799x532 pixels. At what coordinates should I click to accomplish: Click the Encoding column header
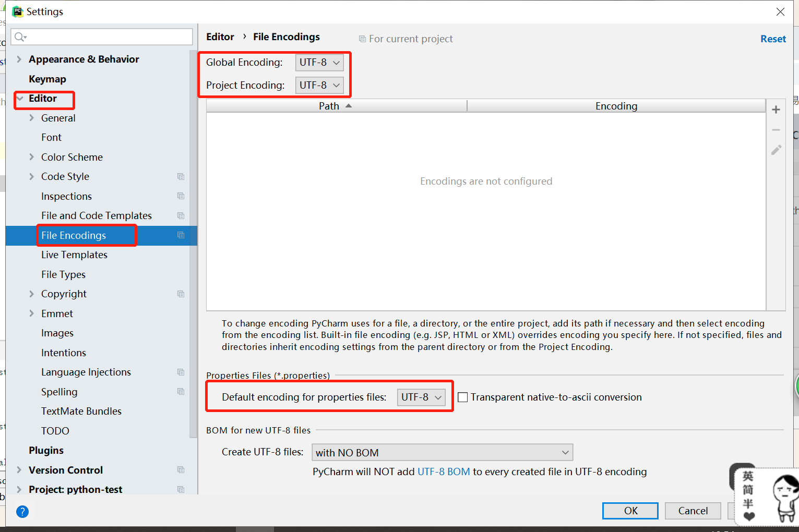(616, 106)
